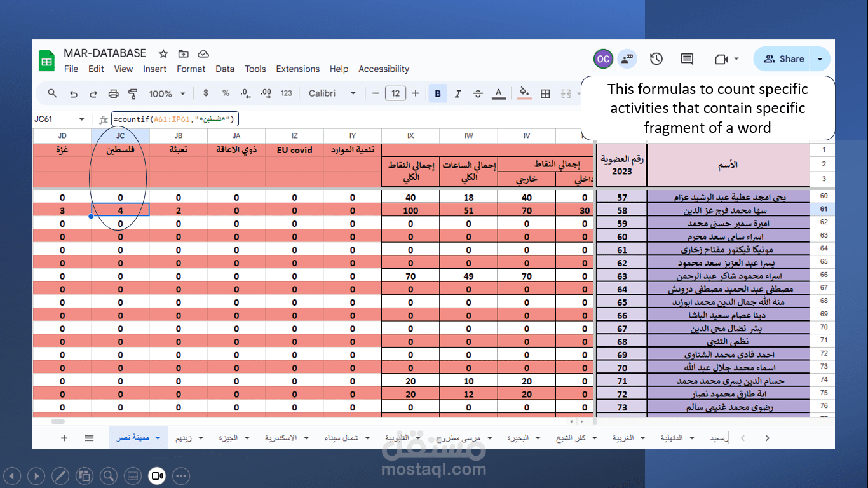
Task: Open the search the menus tool
Action: click(x=53, y=93)
